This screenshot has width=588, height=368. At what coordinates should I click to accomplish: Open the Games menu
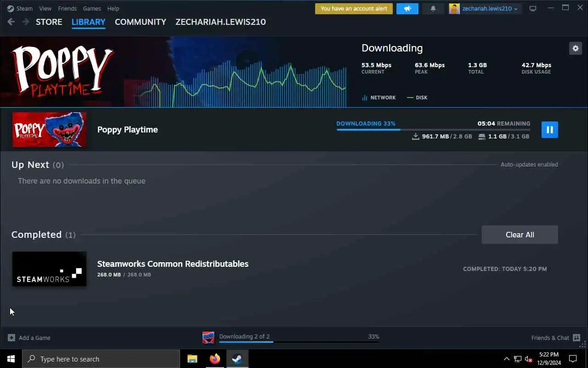[92, 8]
